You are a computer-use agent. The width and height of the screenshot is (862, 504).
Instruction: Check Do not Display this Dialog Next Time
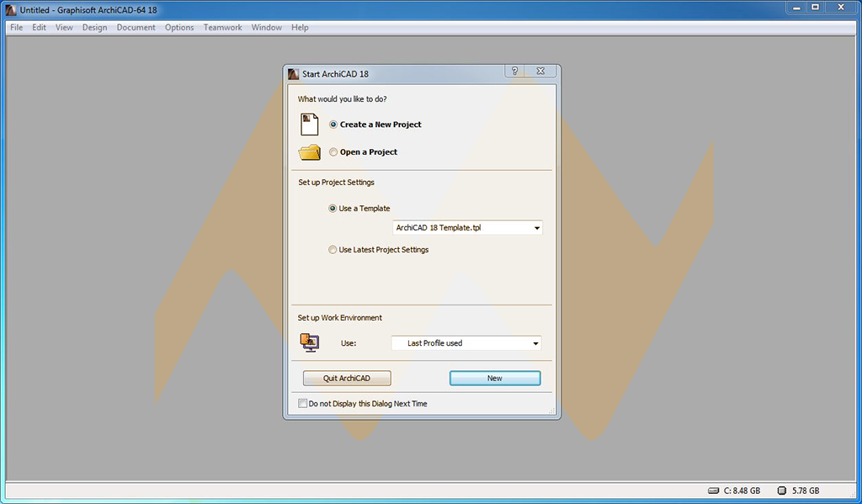point(303,403)
